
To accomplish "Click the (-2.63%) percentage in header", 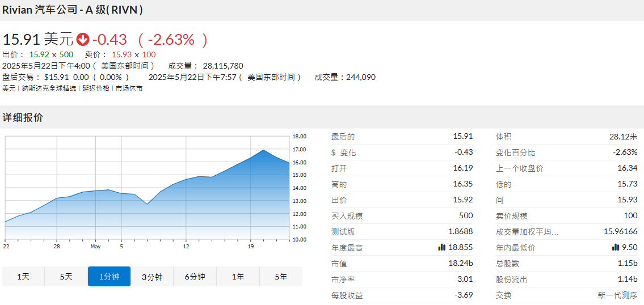I will point(173,40).
